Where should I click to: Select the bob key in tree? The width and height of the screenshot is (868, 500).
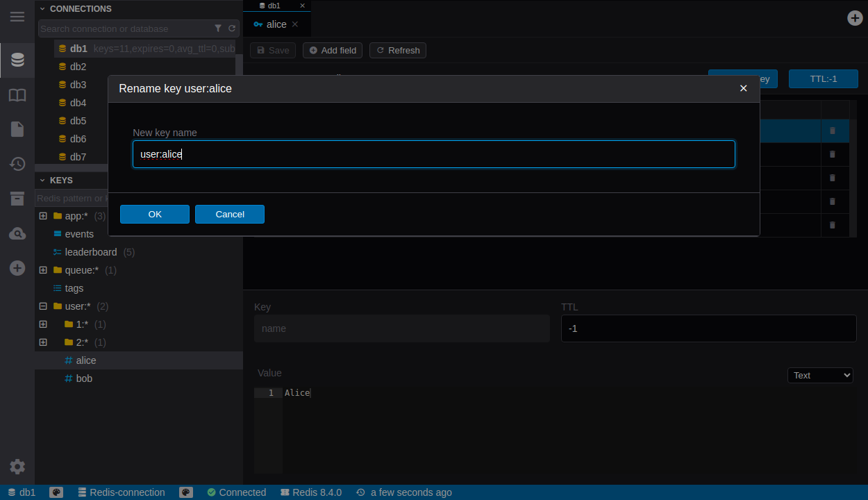click(84, 378)
